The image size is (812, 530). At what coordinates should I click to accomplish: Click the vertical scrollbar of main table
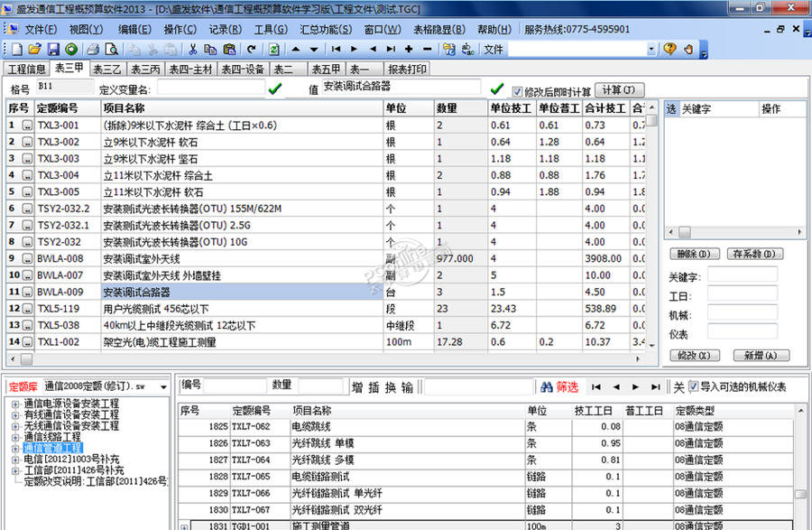pyautogui.click(x=652, y=227)
